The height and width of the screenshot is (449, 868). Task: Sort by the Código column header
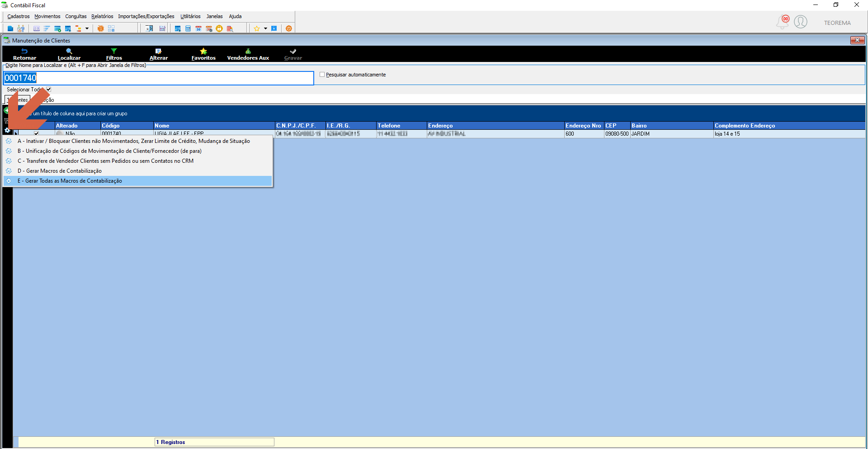click(x=127, y=126)
